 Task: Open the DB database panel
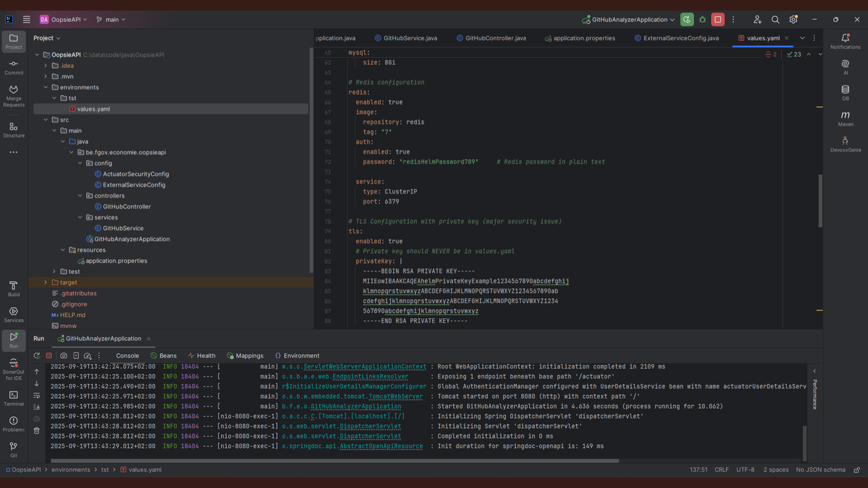tap(845, 93)
